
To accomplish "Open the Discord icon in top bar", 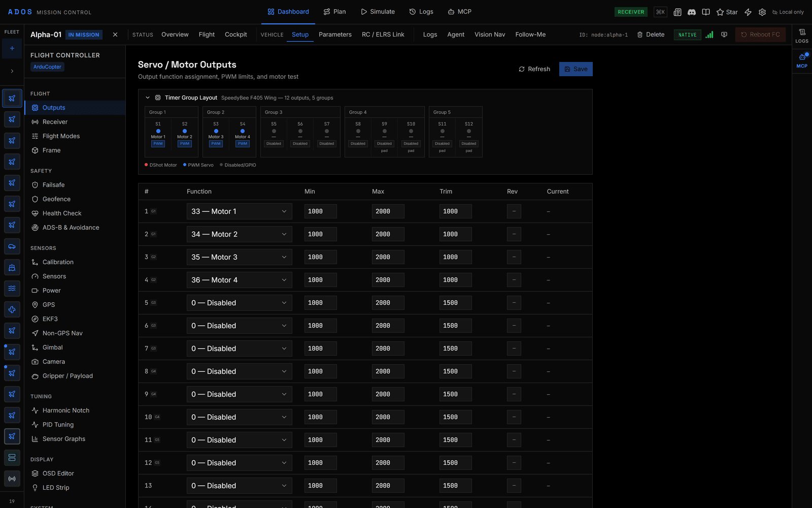I will [x=691, y=12].
